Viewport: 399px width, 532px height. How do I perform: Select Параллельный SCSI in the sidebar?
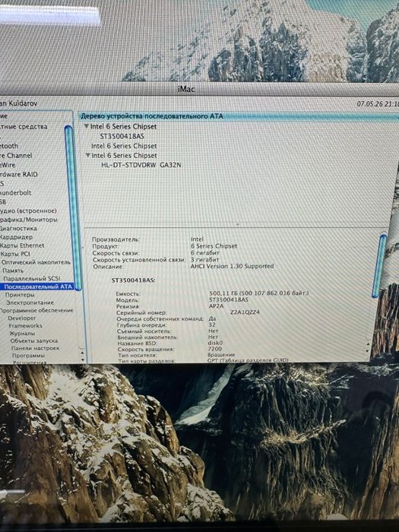pos(32,279)
